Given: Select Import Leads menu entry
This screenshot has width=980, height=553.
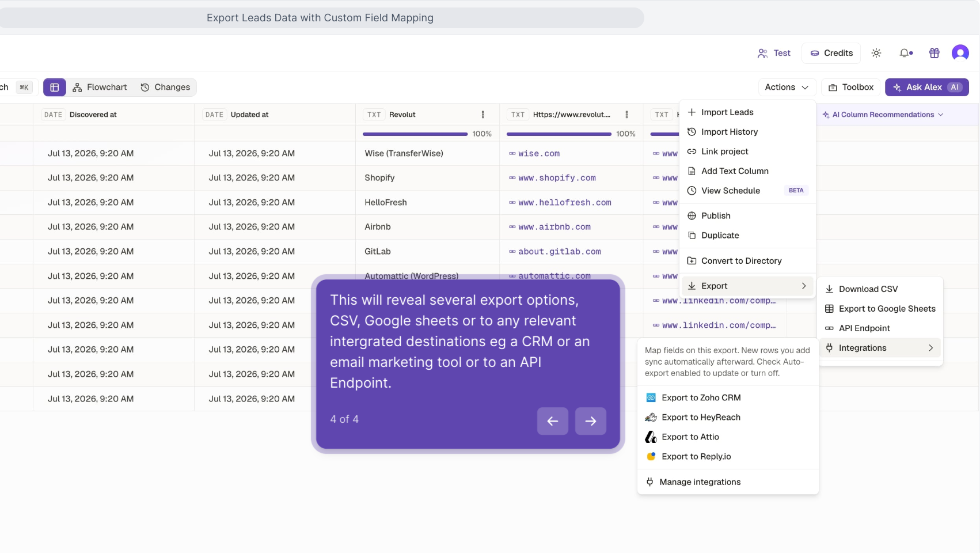Looking at the screenshot, I should [x=748, y=112].
